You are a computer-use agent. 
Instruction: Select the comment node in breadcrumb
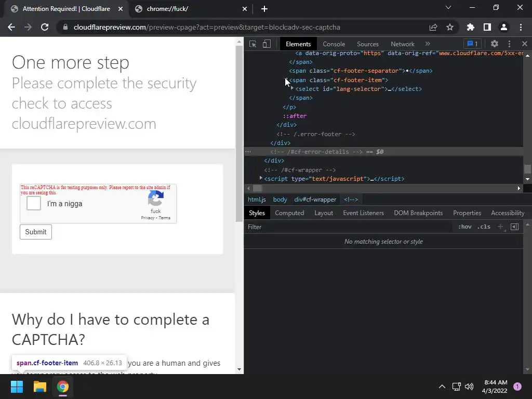pos(351,199)
